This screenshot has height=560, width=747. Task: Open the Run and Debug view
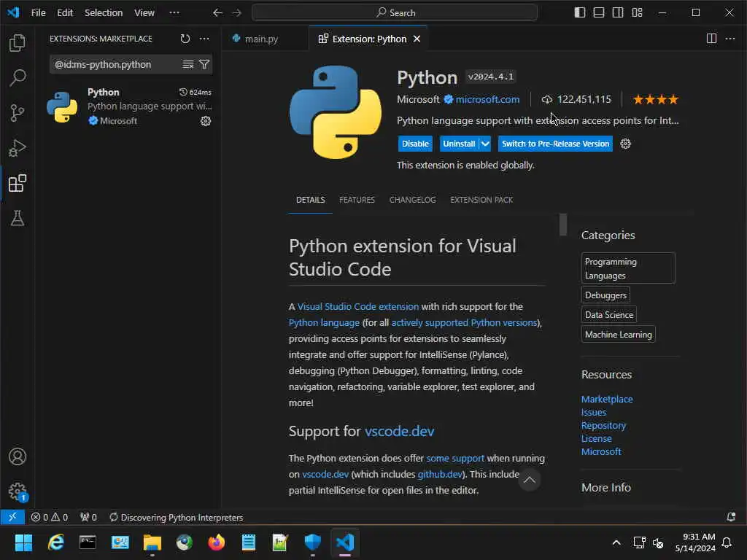coord(18,148)
